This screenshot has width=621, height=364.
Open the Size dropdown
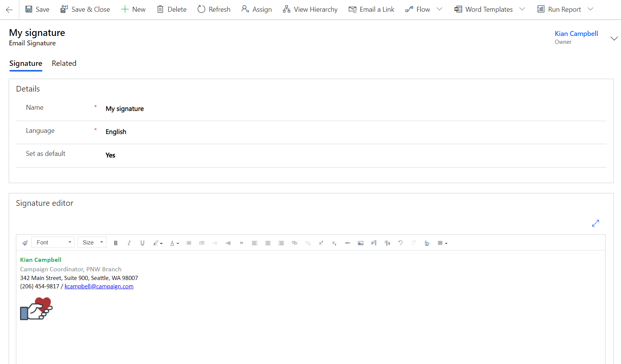point(92,243)
